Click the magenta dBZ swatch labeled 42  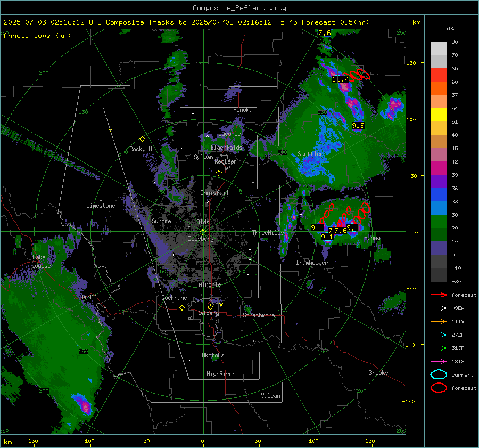point(439,168)
